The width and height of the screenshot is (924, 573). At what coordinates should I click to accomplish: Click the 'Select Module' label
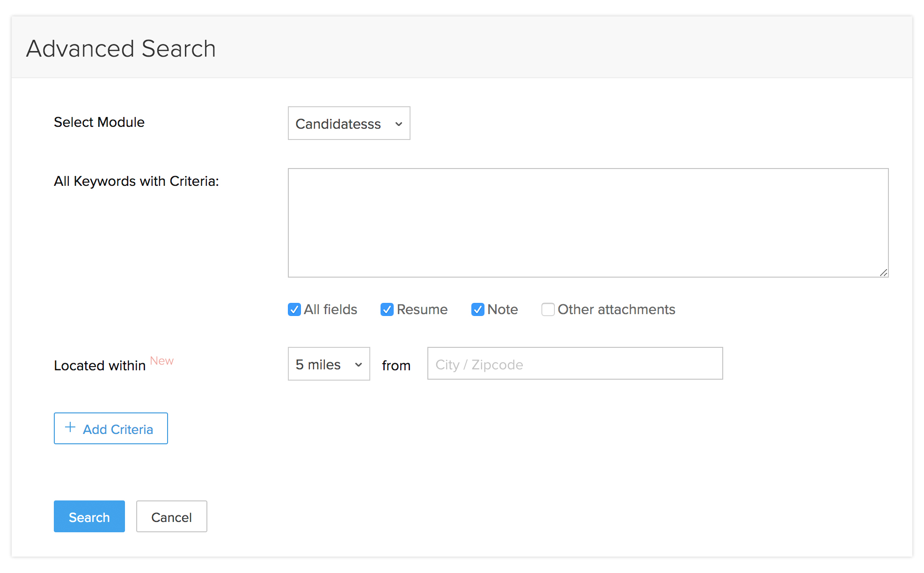click(x=99, y=122)
